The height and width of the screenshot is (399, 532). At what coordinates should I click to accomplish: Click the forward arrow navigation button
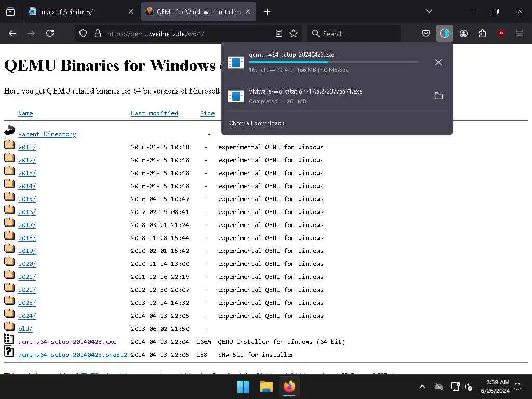[x=31, y=34]
